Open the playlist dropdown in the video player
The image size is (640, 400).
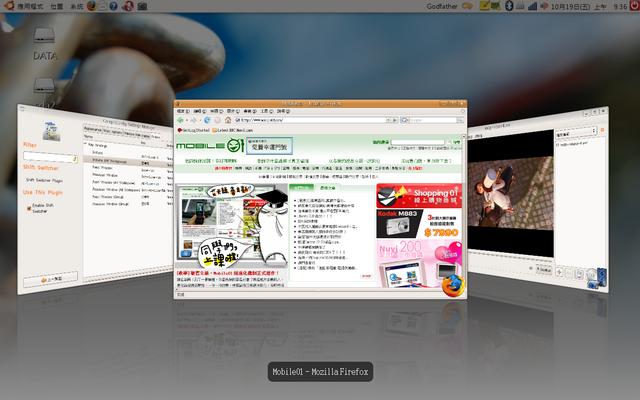tap(575, 133)
